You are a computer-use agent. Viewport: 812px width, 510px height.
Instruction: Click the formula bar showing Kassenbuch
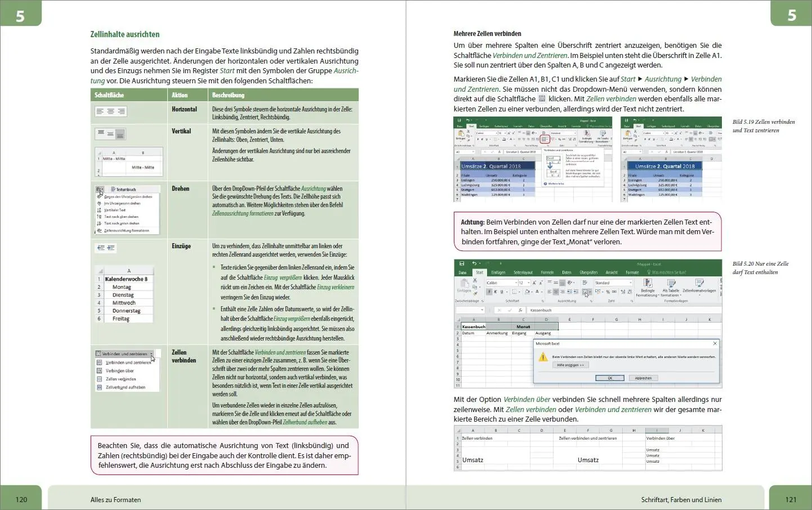624,310
